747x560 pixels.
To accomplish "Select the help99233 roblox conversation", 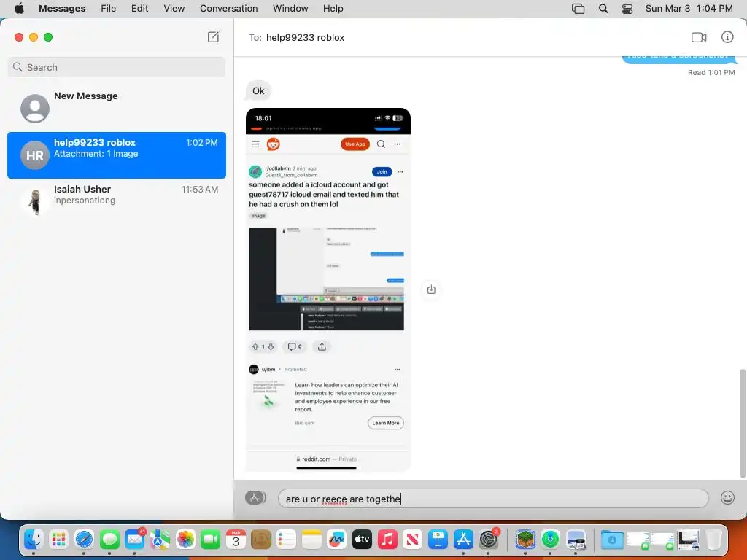I will tap(117, 155).
